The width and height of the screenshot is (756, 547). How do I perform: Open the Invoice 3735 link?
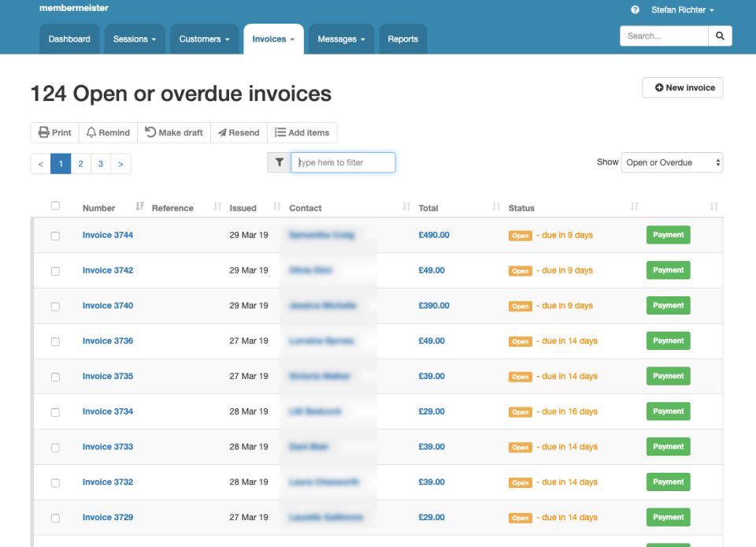108,376
